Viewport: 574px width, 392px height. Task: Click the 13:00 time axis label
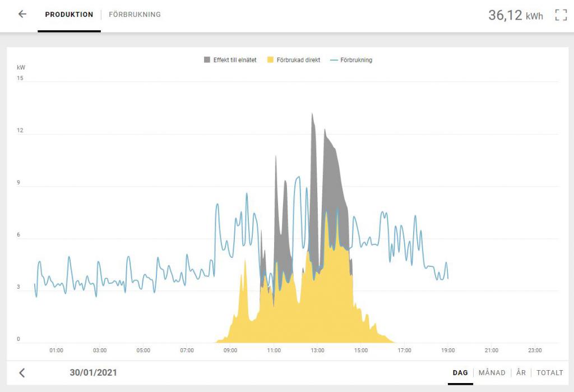(x=317, y=351)
